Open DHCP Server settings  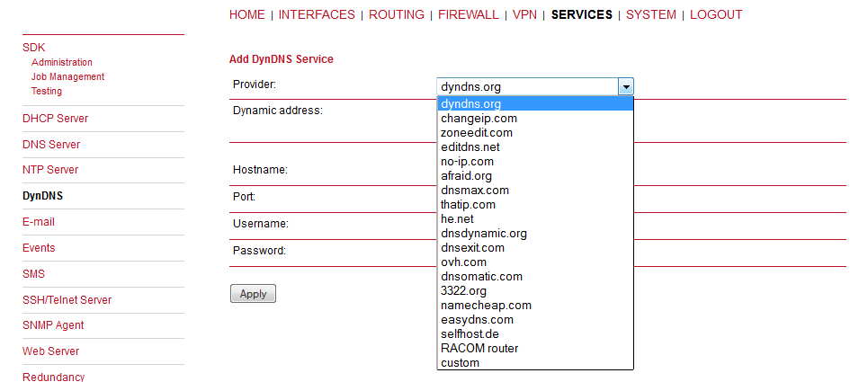[56, 119]
